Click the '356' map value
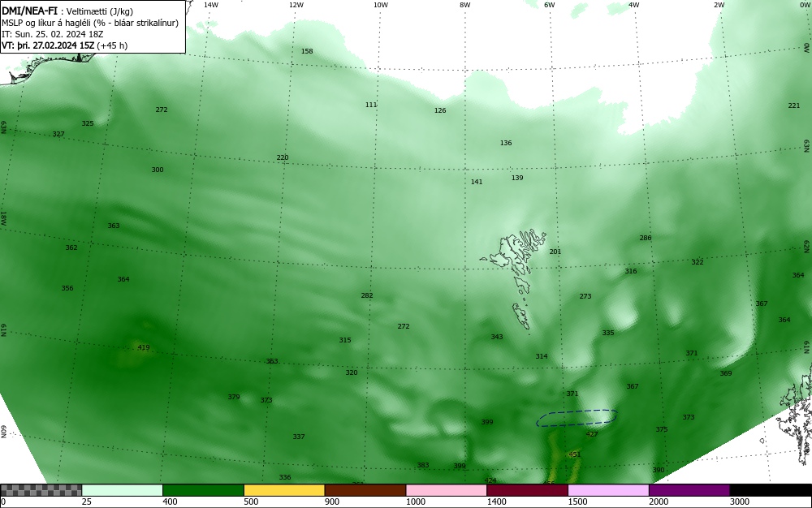 click(x=67, y=288)
